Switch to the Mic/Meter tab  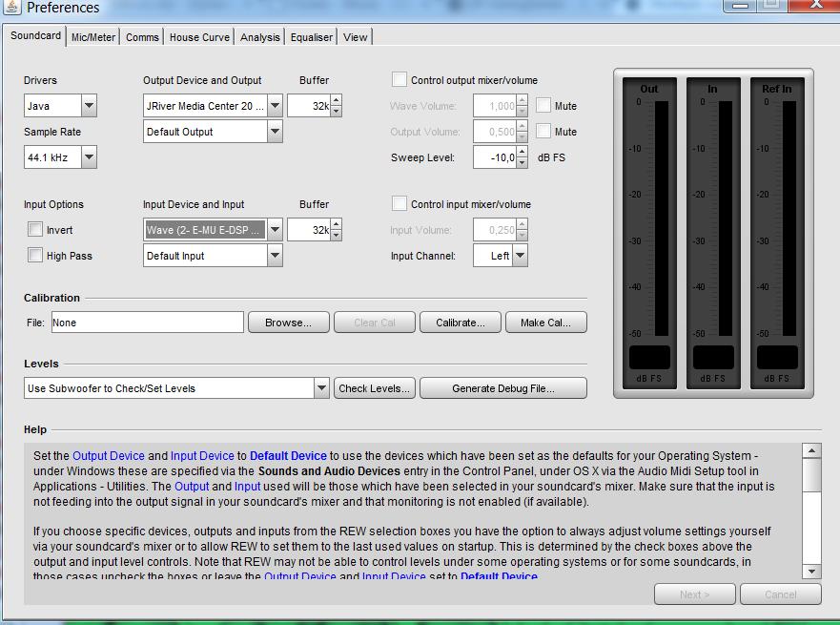coord(93,37)
